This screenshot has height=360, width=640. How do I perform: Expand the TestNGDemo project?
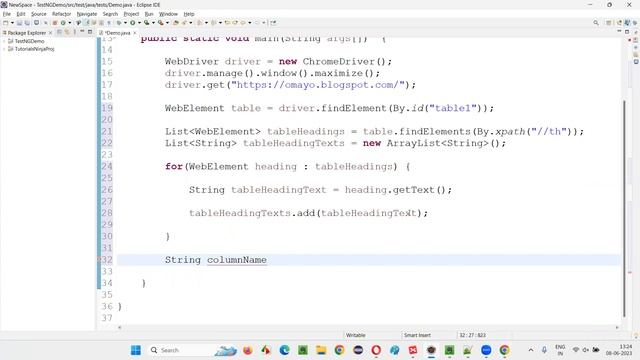click(x=4, y=41)
